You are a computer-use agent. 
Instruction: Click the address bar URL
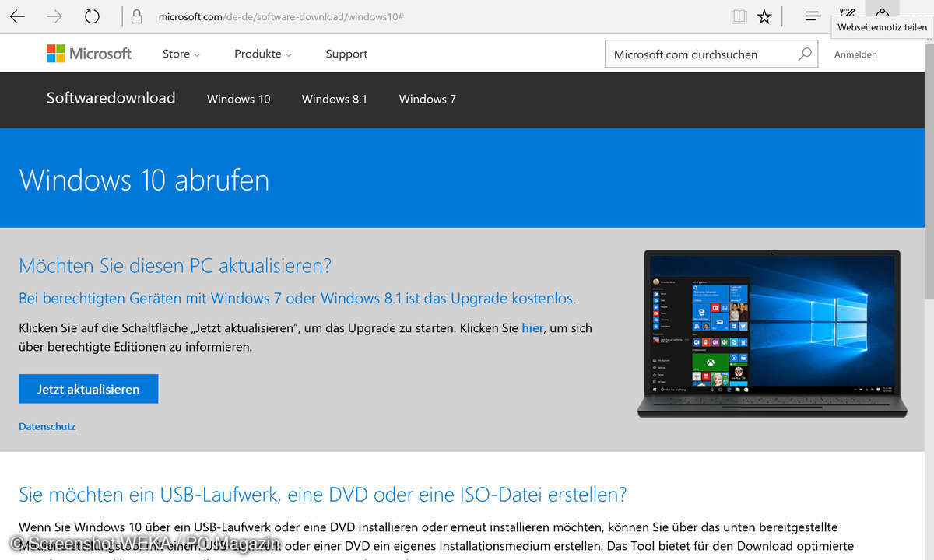[x=280, y=16]
